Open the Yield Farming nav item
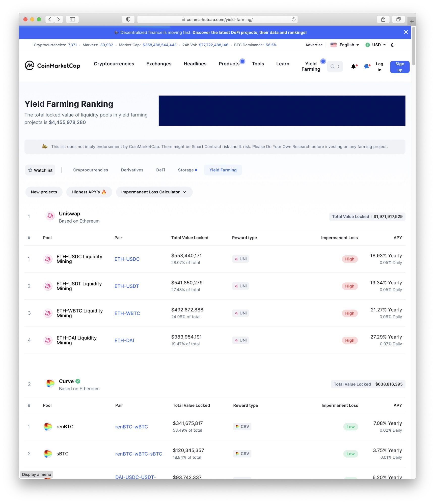The height and width of the screenshot is (504, 435). tap(311, 67)
